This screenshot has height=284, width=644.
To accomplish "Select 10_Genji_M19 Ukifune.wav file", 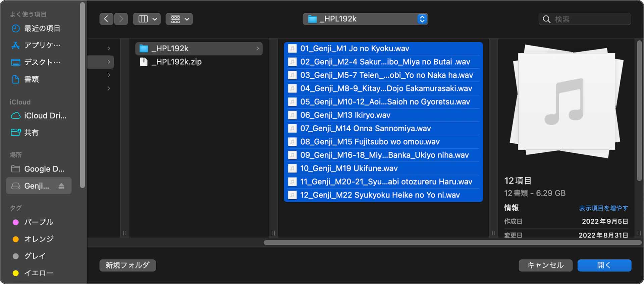I will pyautogui.click(x=349, y=168).
